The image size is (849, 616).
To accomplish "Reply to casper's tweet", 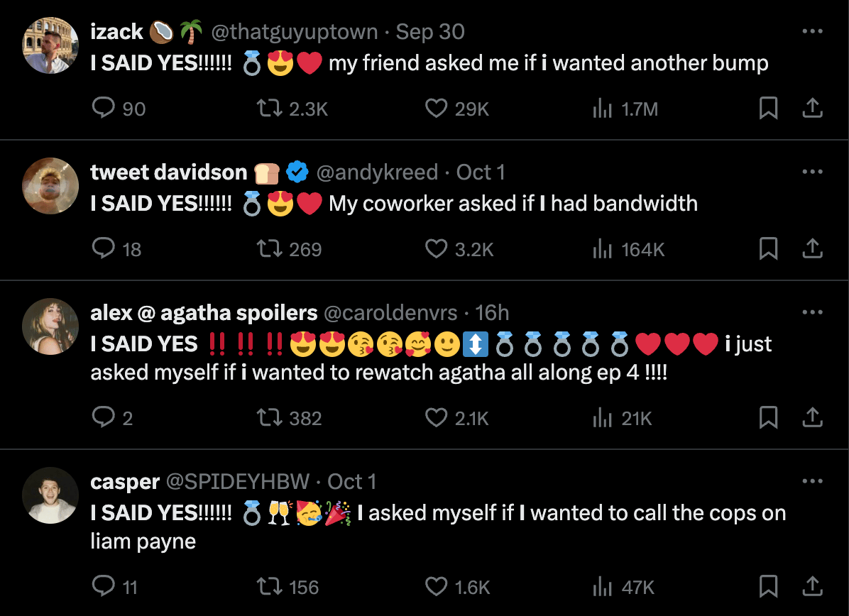I will coord(104,586).
